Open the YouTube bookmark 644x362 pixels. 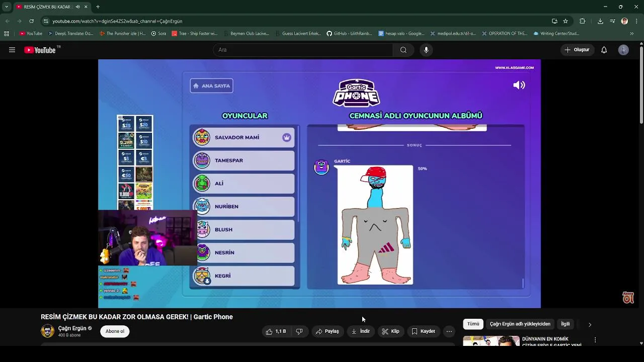[x=31, y=34]
